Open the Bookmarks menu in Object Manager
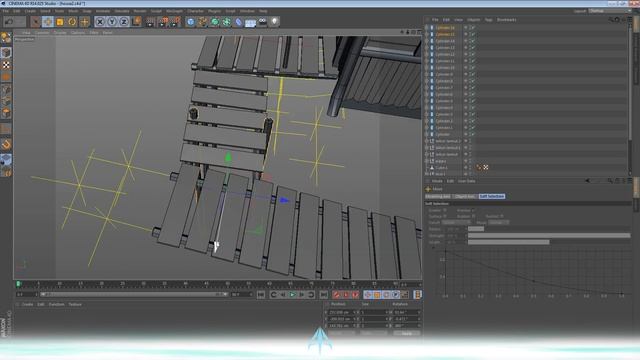This screenshot has height=360, width=640. [507, 20]
